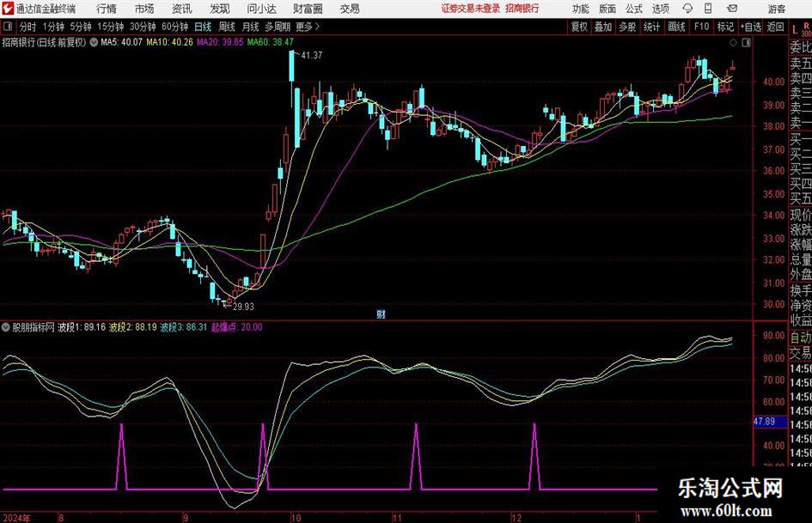Image resolution: width=812 pixels, height=523 pixels.
Task: Open the 版面 menu
Action: [607, 9]
